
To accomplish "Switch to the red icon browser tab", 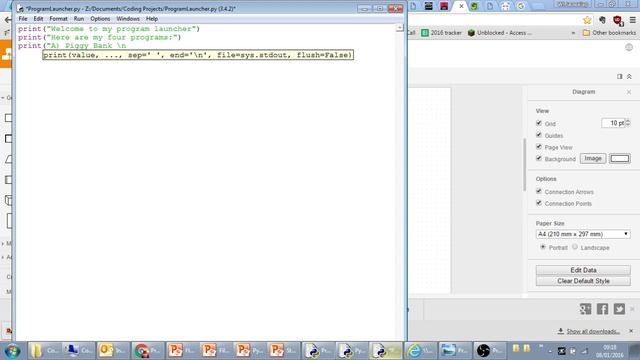I will 444,6.
